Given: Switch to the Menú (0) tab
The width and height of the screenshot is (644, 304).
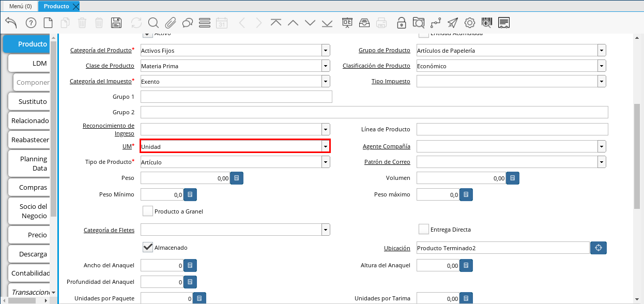Looking at the screenshot, I should point(20,6).
